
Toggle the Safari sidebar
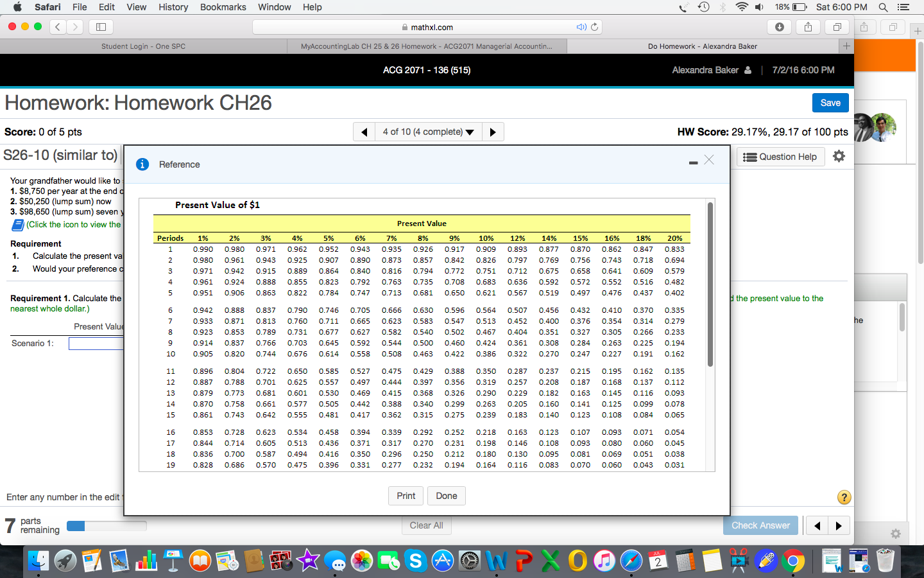tap(101, 27)
